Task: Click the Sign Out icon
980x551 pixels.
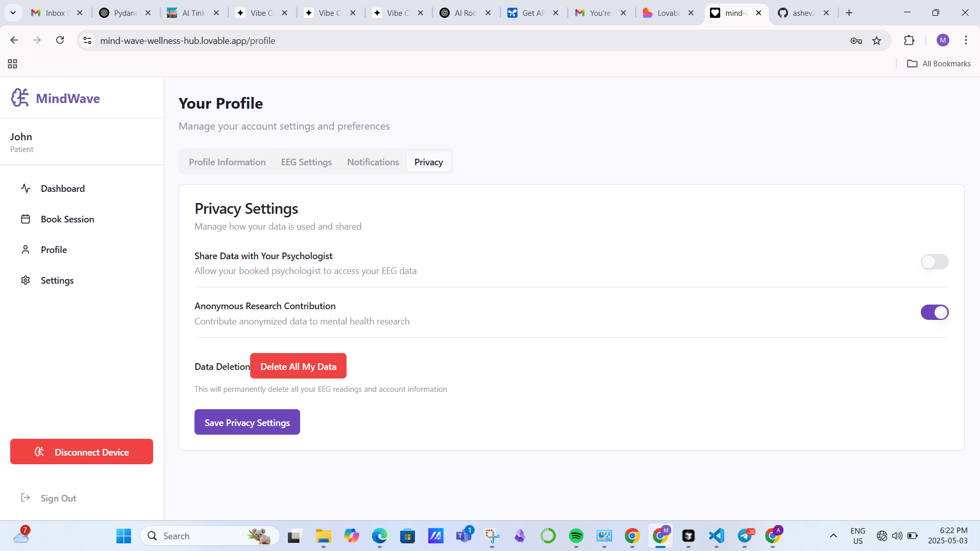Action: pos(26,498)
